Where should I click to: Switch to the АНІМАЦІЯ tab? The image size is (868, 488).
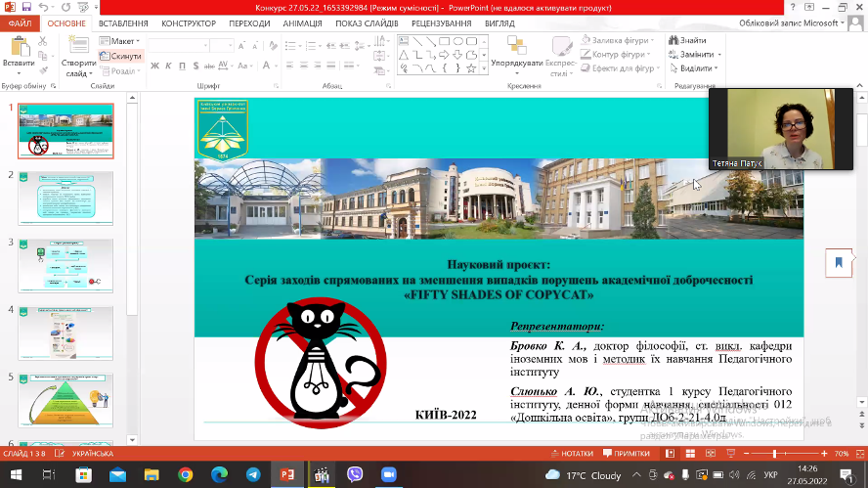pos(302,23)
